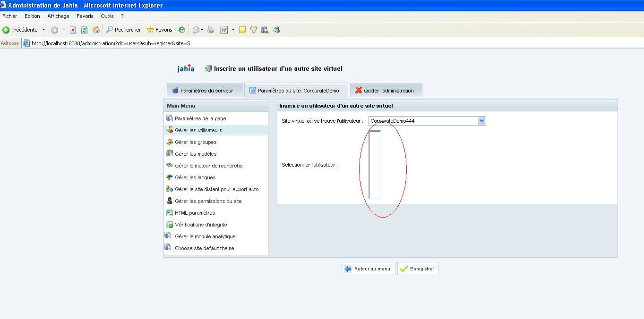Open the Précédente history dropdown arrow
The height and width of the screenshot is (319, 644).
point(43,30)
